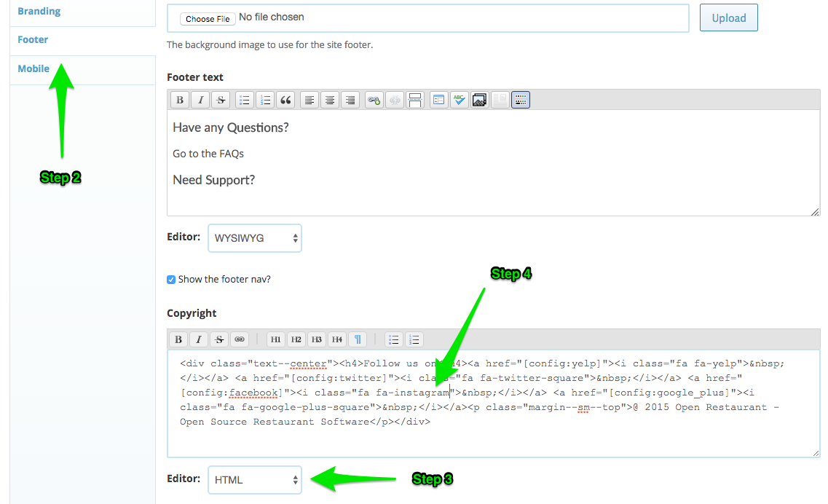Screen dimensions: 828x504
Task: Insert bulleted list in Footer text editor
Action: 245,100
